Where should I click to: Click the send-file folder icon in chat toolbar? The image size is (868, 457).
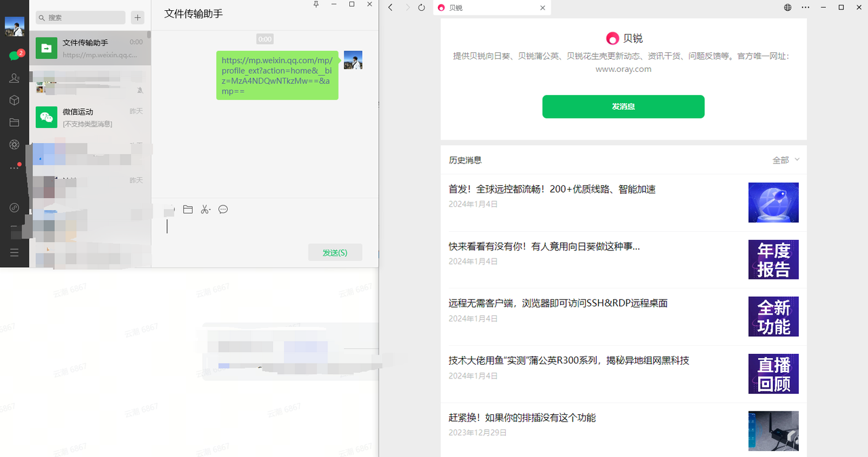pyautogui.click(x=188, y=210)
